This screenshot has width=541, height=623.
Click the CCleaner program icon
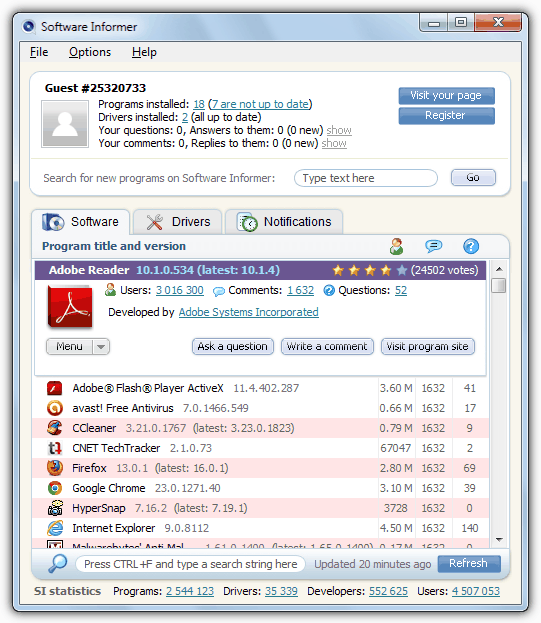pos(54,428)
